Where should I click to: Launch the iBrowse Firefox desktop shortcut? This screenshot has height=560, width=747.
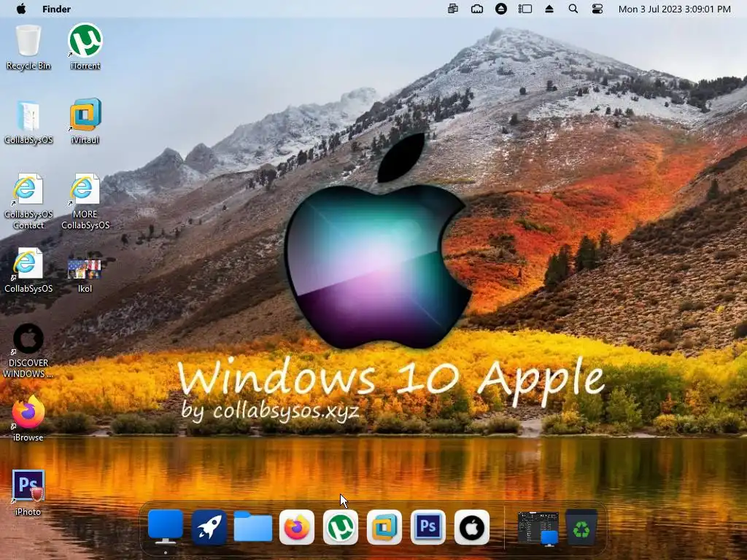[28, 419]
